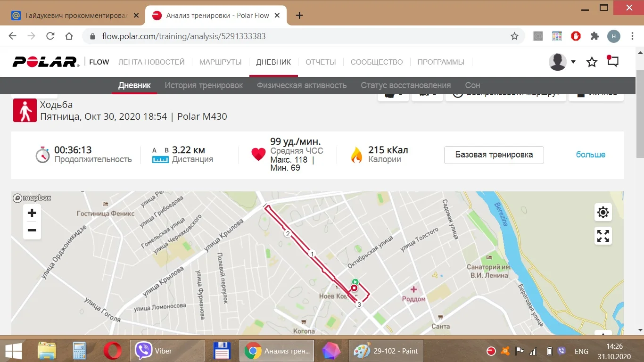Image resolution: width=644 pixels, height=362 pixels.
Task: Open map settings gear
Action: 603,213
